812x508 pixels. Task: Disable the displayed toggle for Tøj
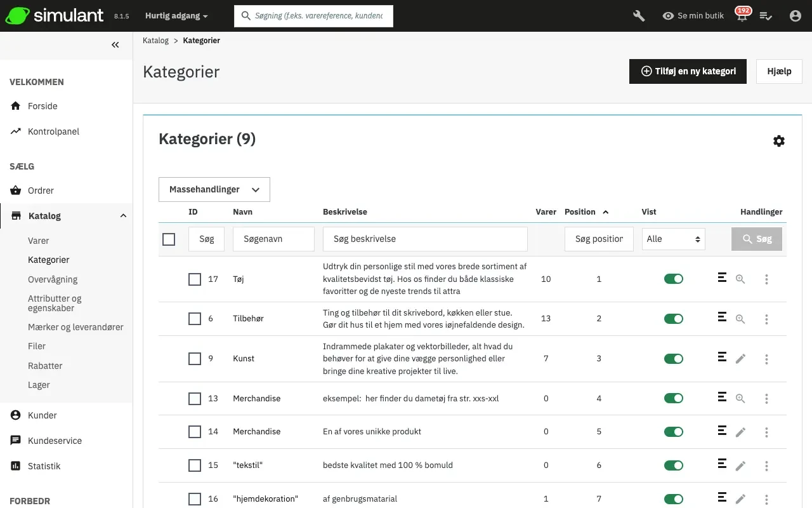click(x=673, y=279)
